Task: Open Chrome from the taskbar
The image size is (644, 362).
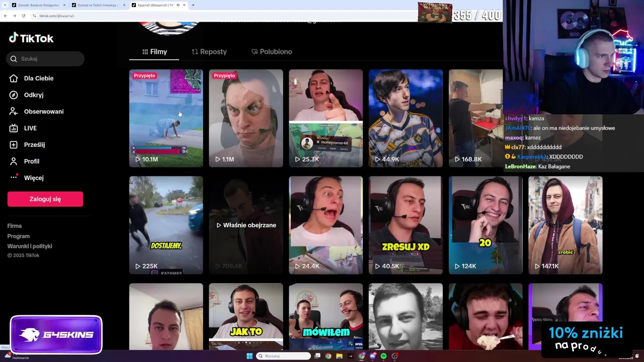Action: (x=328, y=356)
